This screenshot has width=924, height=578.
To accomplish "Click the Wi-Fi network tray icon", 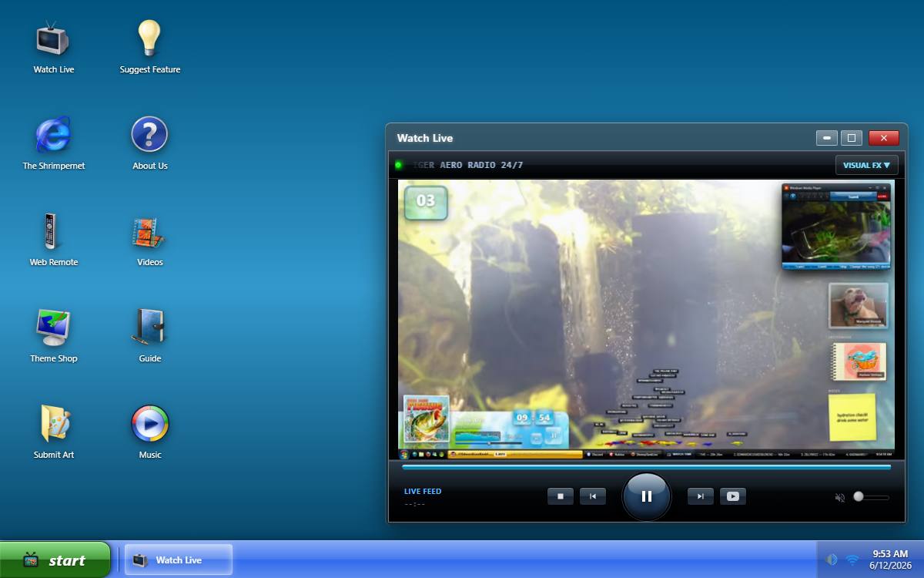I will pos(852,560).
